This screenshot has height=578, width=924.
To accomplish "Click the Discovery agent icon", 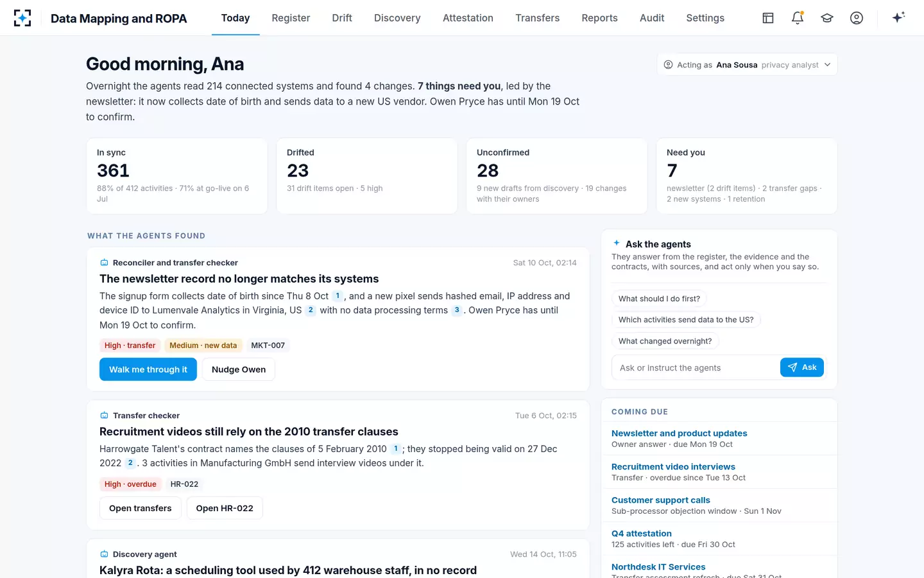I will coord(104,554).
